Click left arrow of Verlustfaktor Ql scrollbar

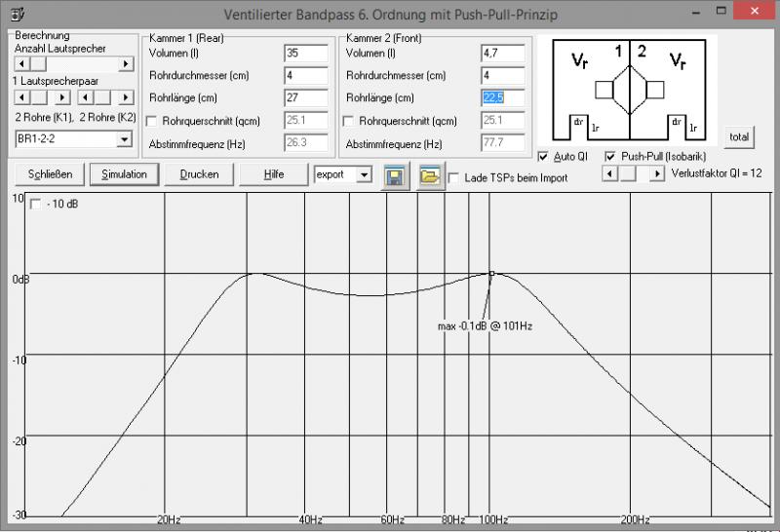(x=609, y=173)
